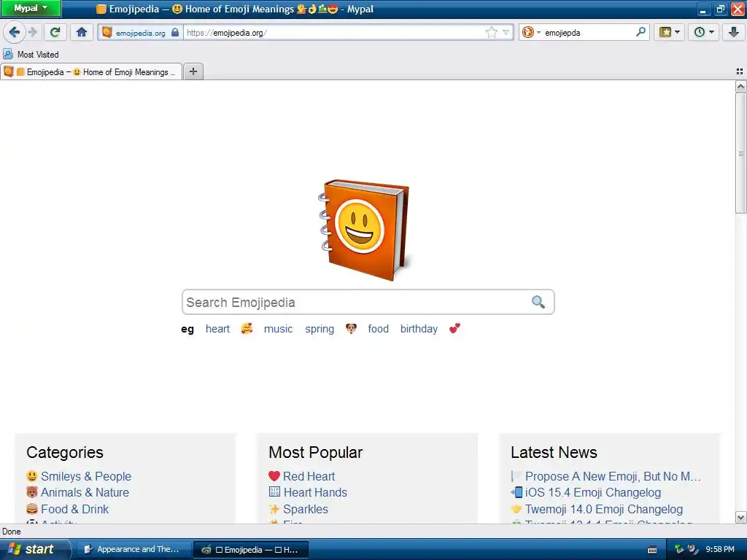Click the taskbar clock showing 9:58 PM
The width and height of the screenshot is (747, 560).
(719, 549)
